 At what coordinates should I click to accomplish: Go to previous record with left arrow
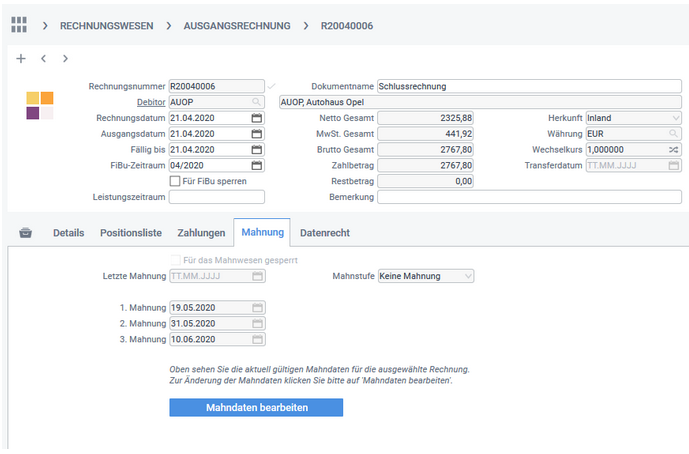(x=43, y=59)
